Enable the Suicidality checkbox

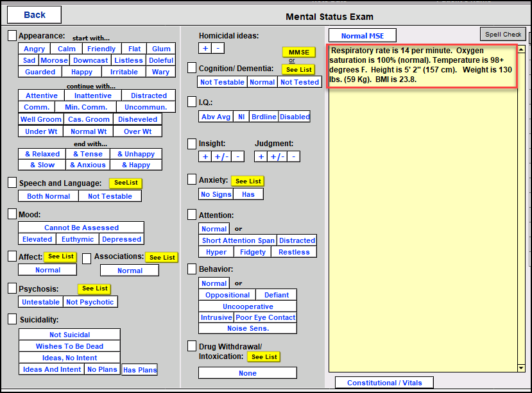(x=12, y=319)
